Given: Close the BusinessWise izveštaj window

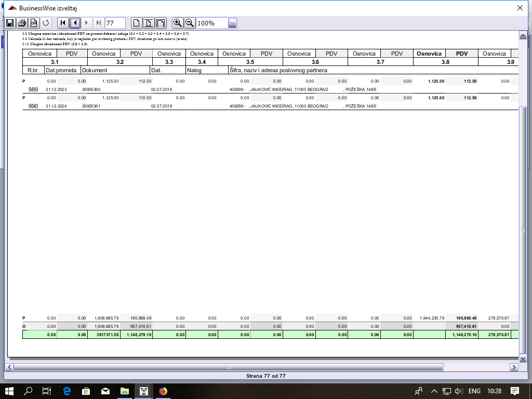Looking at the screenshot, I should pos(520,8).
